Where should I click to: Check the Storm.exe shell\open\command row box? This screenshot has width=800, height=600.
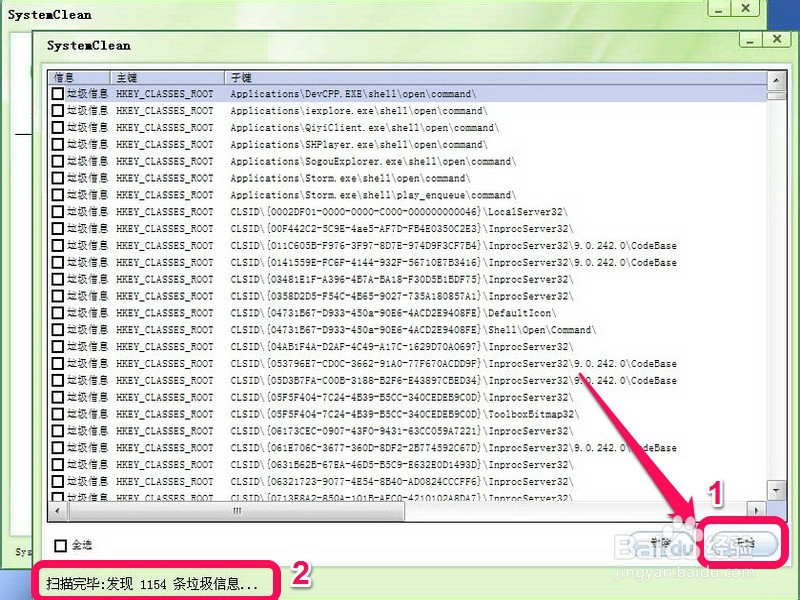[58, 178]
